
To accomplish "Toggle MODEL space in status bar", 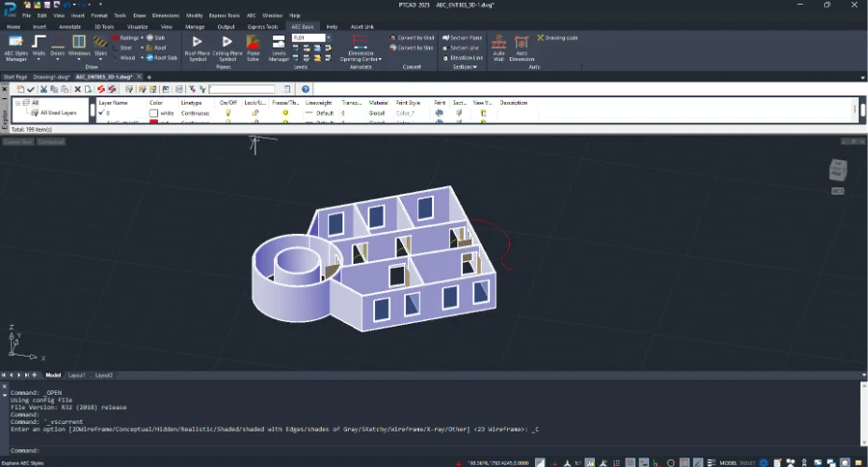I will pyautogui.click(x=728, y=463).
